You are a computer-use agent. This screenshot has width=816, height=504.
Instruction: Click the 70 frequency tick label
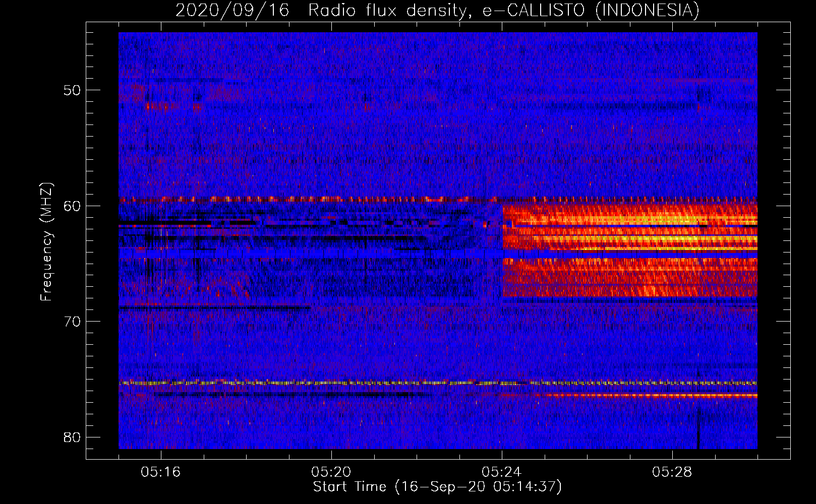coord(72,322)
